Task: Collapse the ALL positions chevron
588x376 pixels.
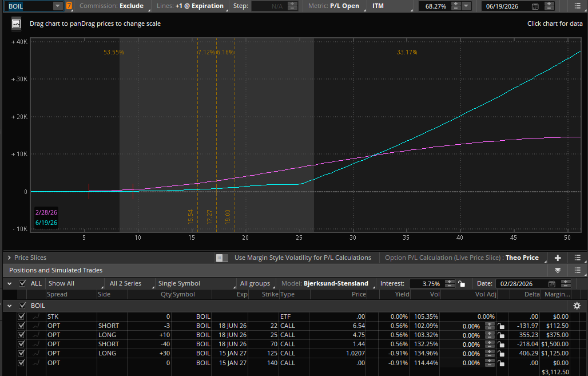Action: coord(9,284)
